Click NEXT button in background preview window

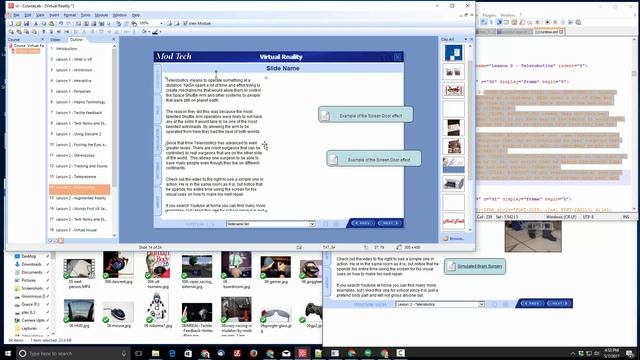[x=559, y=303]
